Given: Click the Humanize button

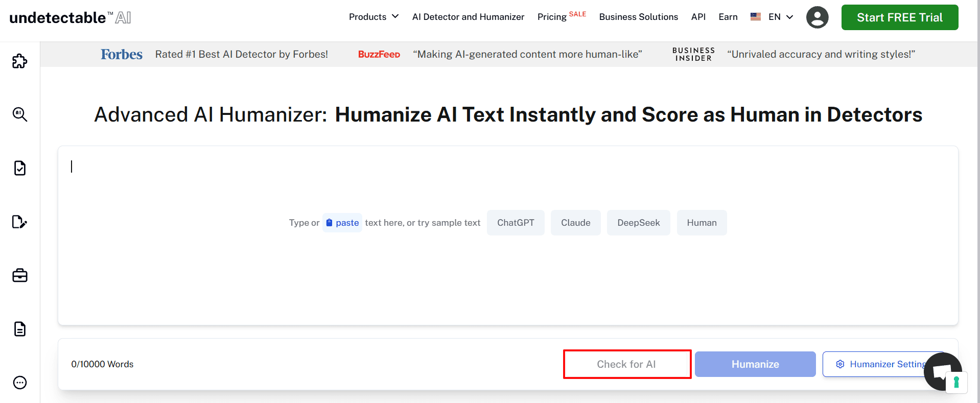Looking at the screenshot, I should pos(755,364).
